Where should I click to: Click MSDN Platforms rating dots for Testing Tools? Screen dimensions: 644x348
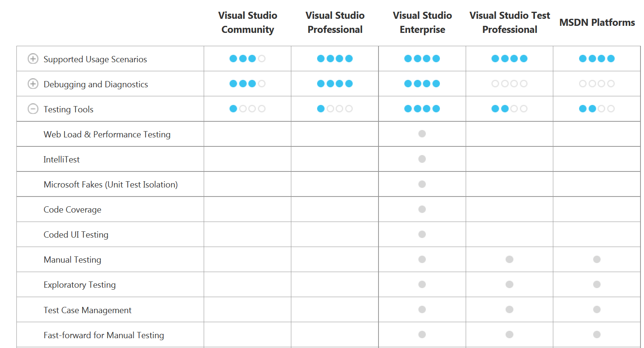(597, 109)
